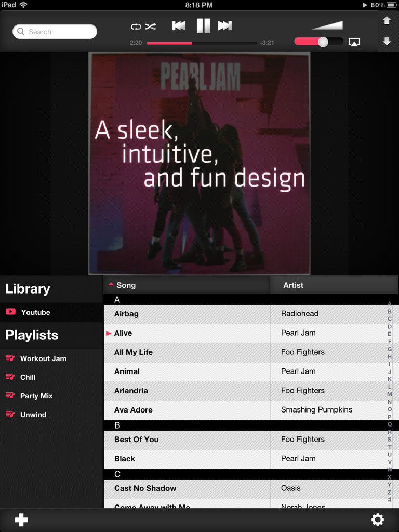
Task: Play the song Cast No Shadow
Action: 145,488
